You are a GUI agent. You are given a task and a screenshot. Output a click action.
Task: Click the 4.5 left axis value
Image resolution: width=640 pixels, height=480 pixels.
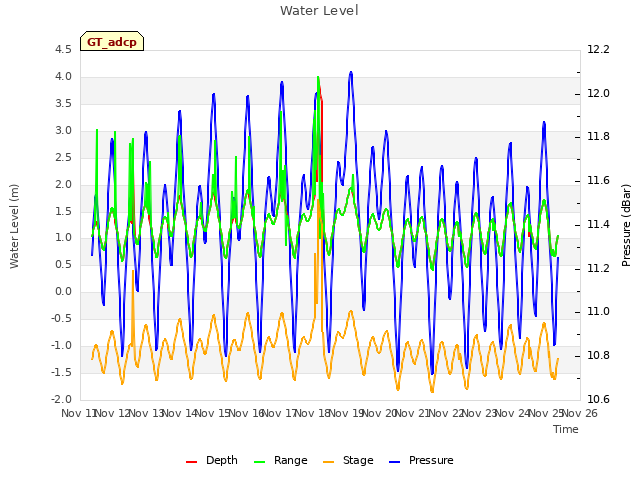click(x=63, y=50)
